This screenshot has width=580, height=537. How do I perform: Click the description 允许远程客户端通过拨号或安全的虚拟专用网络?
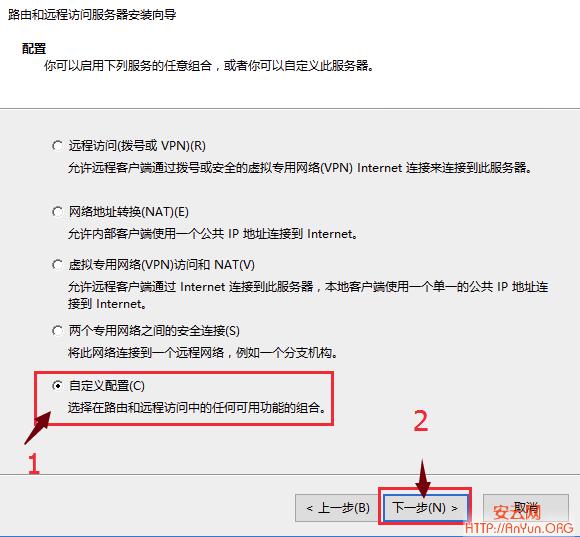click(300, 168)
